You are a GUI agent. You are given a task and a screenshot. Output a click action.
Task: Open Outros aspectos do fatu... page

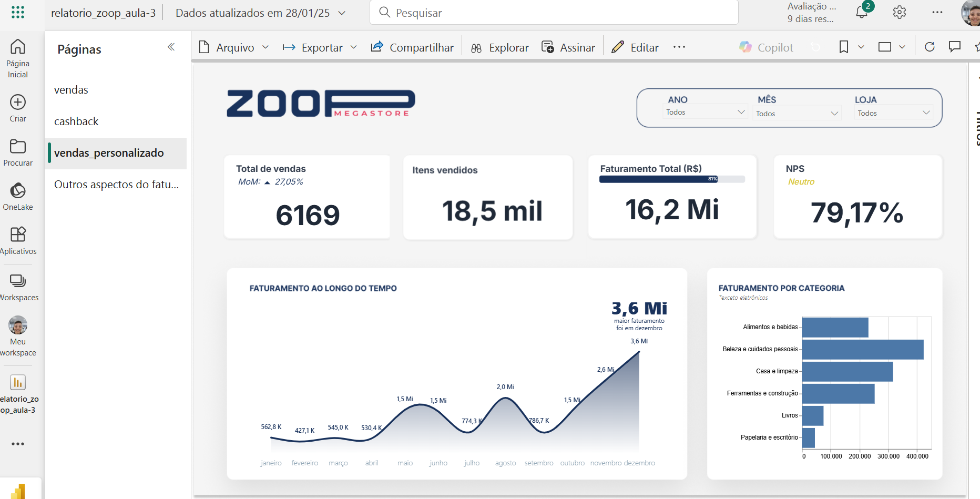[x=116, y=185]
